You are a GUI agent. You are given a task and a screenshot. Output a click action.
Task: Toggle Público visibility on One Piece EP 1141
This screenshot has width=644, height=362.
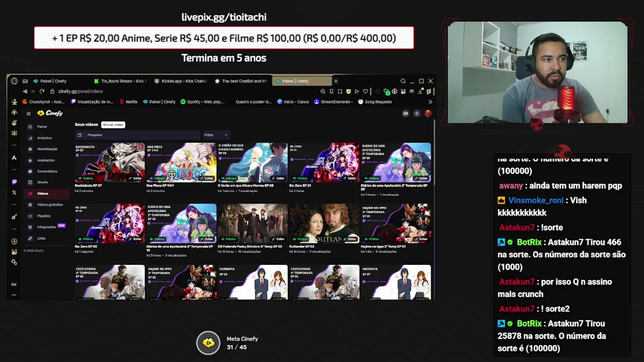click(157, 178)
